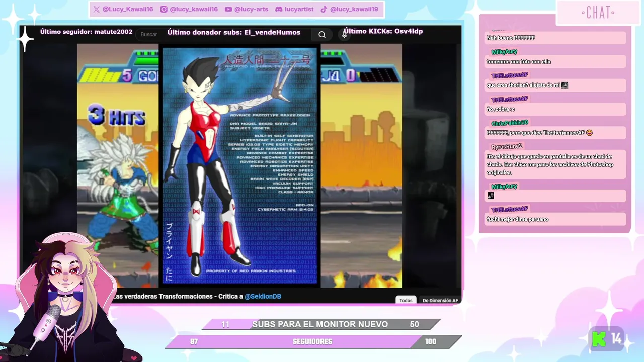Click the YouTube logo icon in social bar
This screenshot has width=644, height=362.
pos(228,9)
